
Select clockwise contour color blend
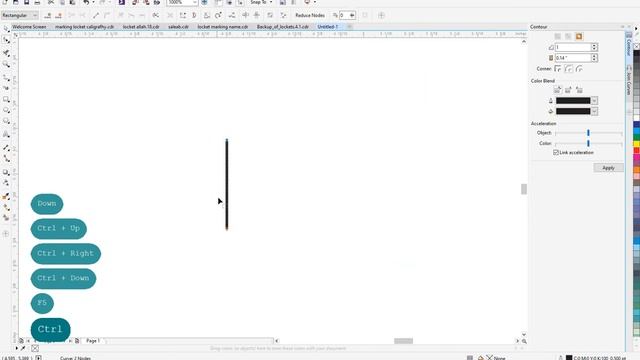(568, 90)
